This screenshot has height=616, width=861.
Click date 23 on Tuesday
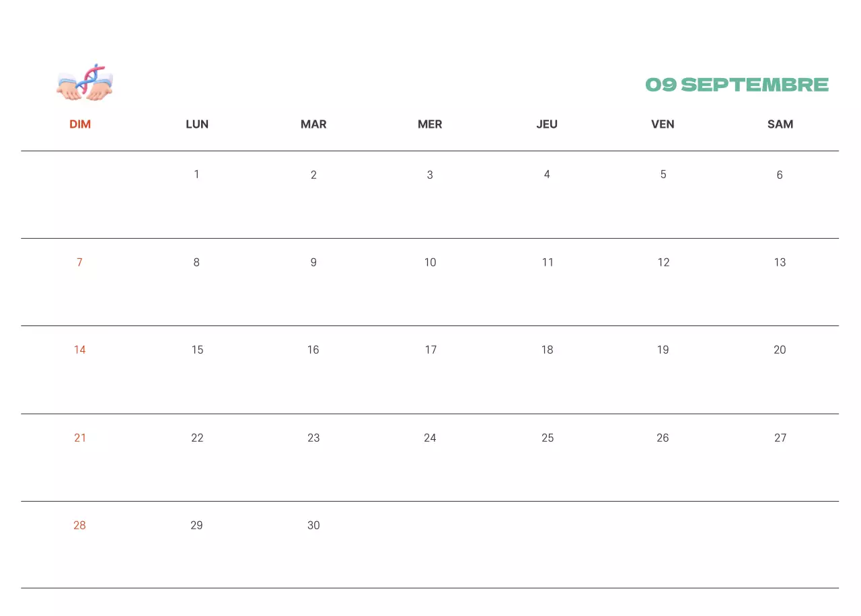point(313,438)
